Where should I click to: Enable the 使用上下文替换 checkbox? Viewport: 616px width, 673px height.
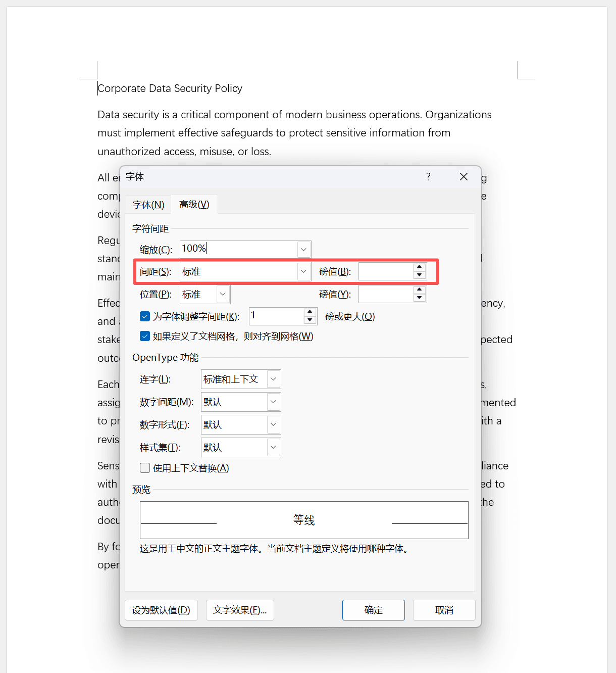tap(145, 468)
